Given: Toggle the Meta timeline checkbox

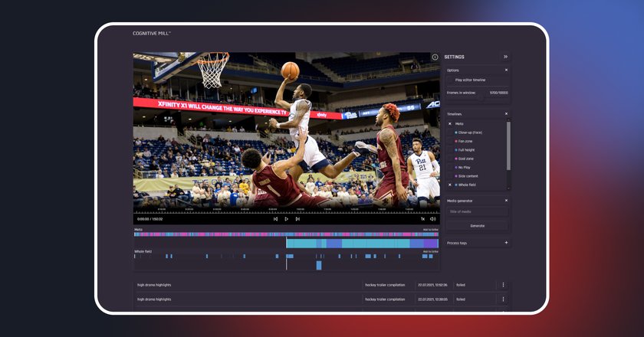Looking at the screenshot, I should (450, 124).
